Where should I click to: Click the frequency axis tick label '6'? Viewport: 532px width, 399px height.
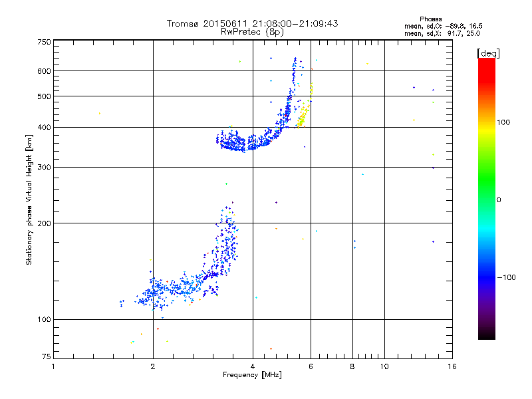coord(311,366)
